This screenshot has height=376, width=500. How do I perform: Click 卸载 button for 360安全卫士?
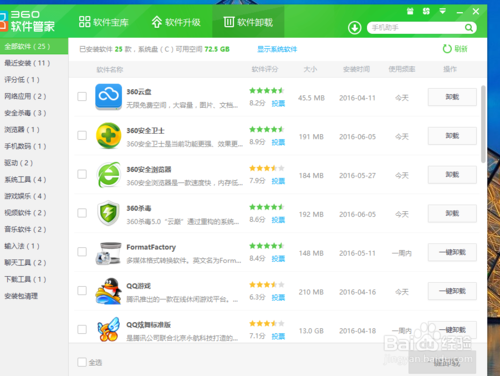click(x=452, y=136)
